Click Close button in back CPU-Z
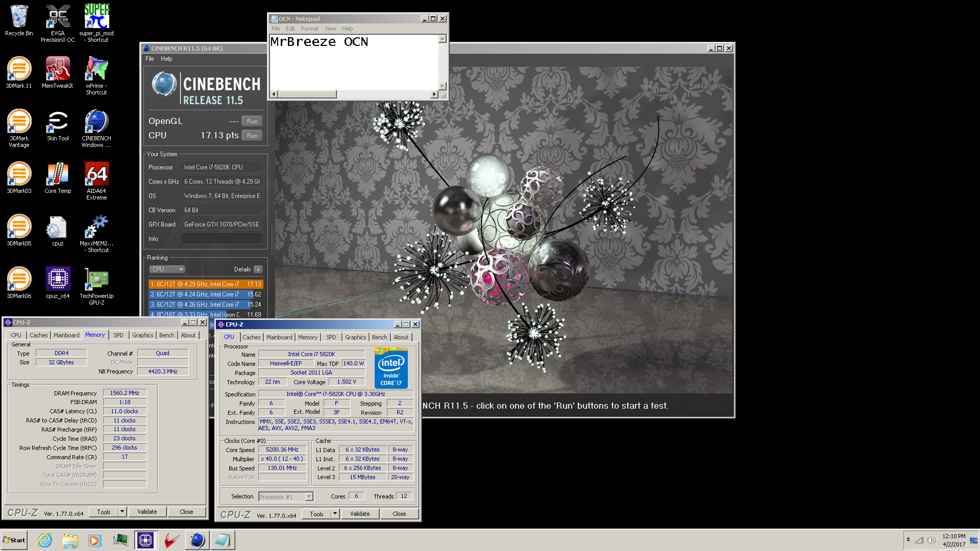 point(186,512)
